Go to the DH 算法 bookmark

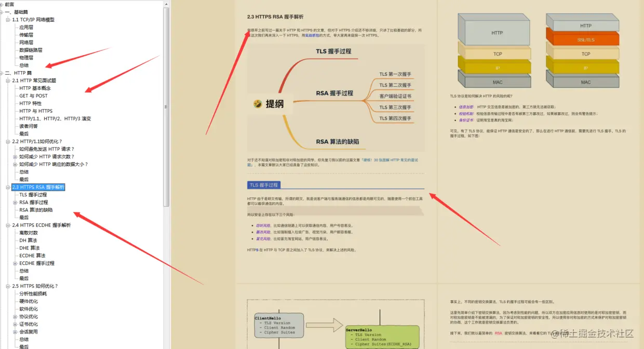click(28, 240)
